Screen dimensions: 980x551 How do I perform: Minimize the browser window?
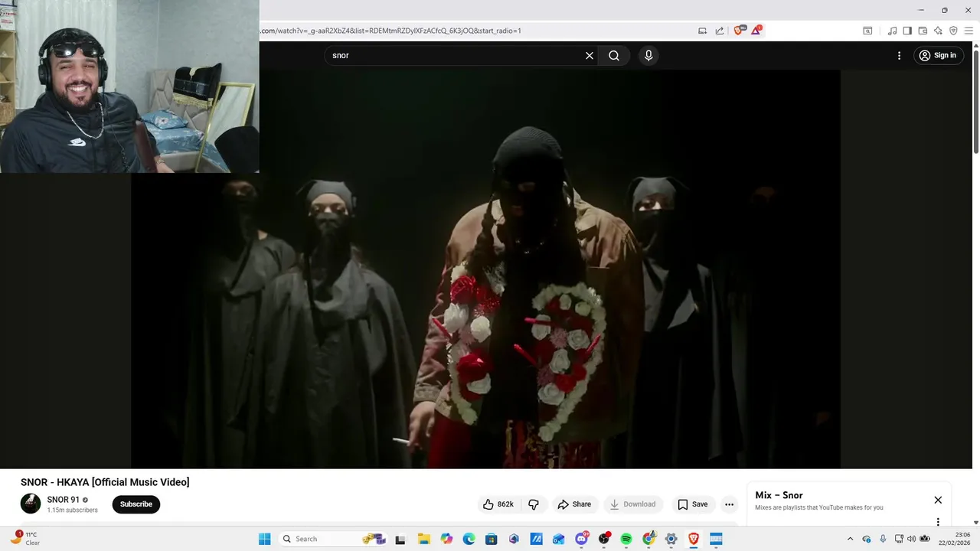pos(922,10)
